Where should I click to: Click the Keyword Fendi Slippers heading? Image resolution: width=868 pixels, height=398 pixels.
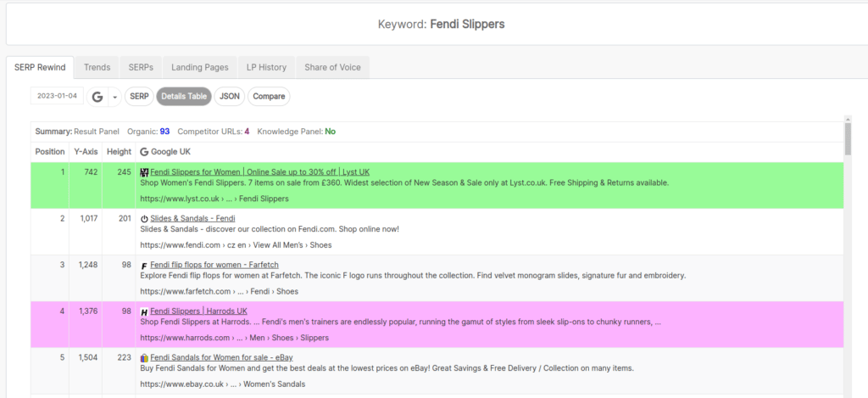coord(441,24)
